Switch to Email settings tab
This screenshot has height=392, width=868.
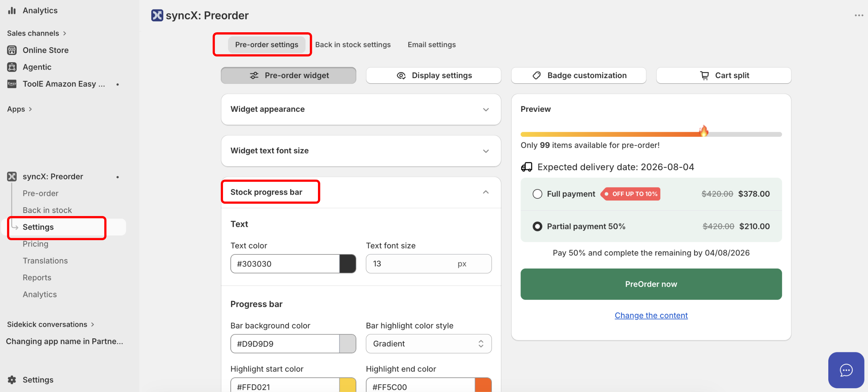click(x=432, y=45)
